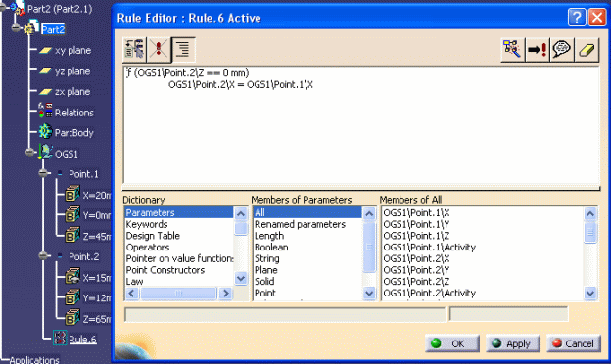Click Members of All scrollbar thumb
Image resolution: width=611 pixels, height=364 pixels.
590,233
